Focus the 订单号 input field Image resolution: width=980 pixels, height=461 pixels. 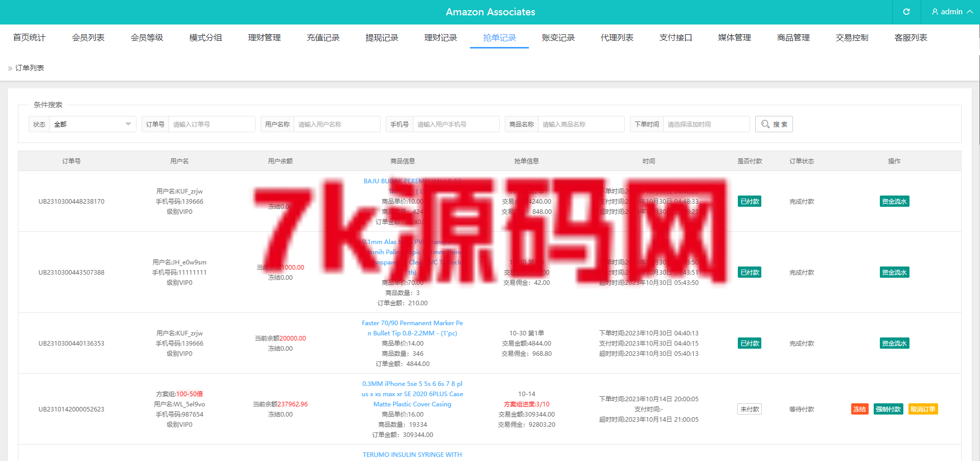(212, 124)
